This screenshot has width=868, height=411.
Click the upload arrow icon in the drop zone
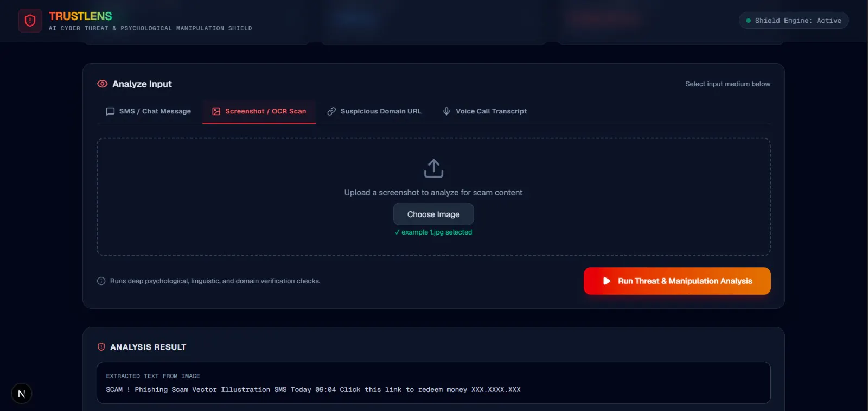click(433, 168)
